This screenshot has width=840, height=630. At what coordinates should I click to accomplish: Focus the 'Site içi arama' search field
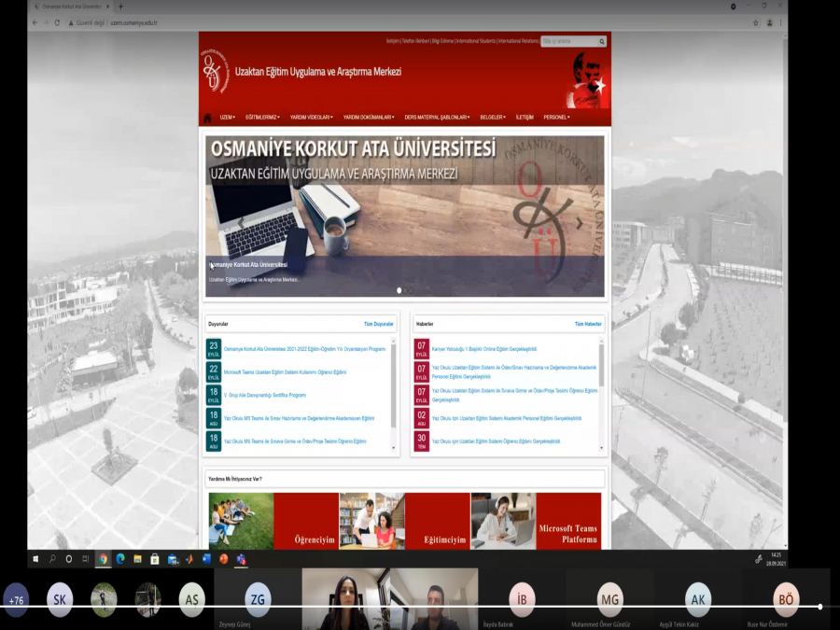click(x=569, y=41)
